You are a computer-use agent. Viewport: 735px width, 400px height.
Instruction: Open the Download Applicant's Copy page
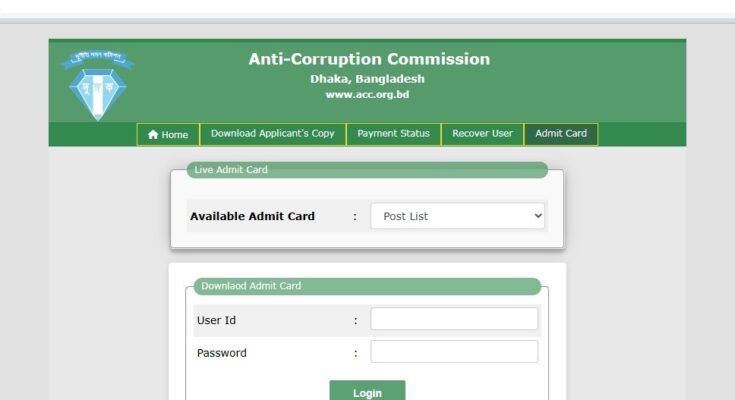click(273, 134)
